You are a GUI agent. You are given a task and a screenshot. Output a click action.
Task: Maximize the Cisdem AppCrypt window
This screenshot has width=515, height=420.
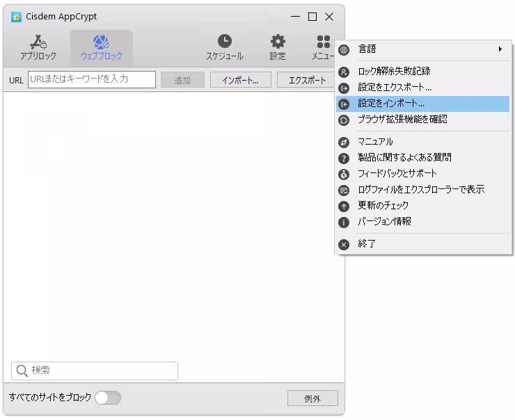tap(312, 17)
